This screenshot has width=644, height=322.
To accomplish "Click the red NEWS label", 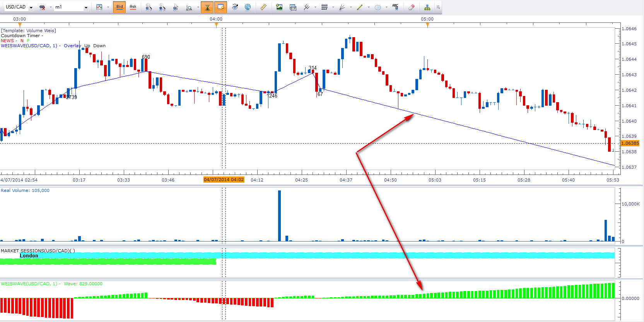I will click(x=7, y=41).
